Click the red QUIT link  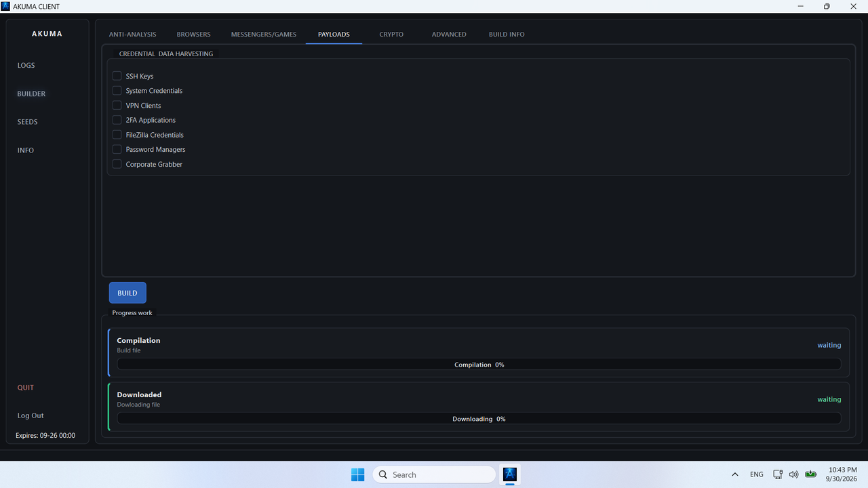coord(26,388)
